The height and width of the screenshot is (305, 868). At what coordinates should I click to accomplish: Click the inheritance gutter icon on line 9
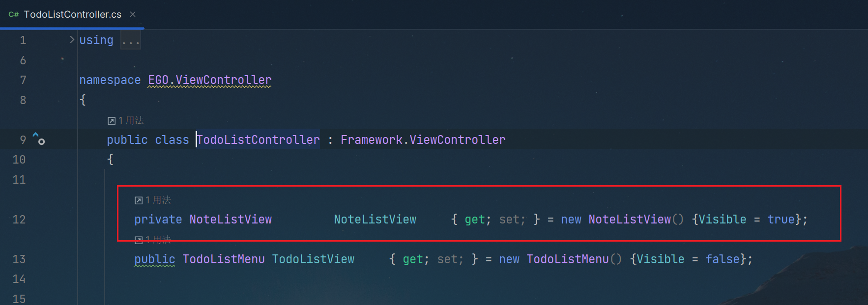click(39, 139)
